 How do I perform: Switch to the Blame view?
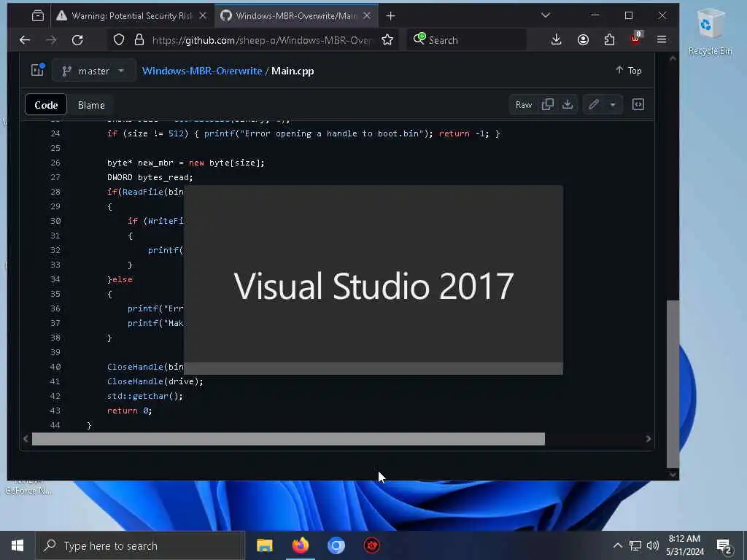point(91,105)
